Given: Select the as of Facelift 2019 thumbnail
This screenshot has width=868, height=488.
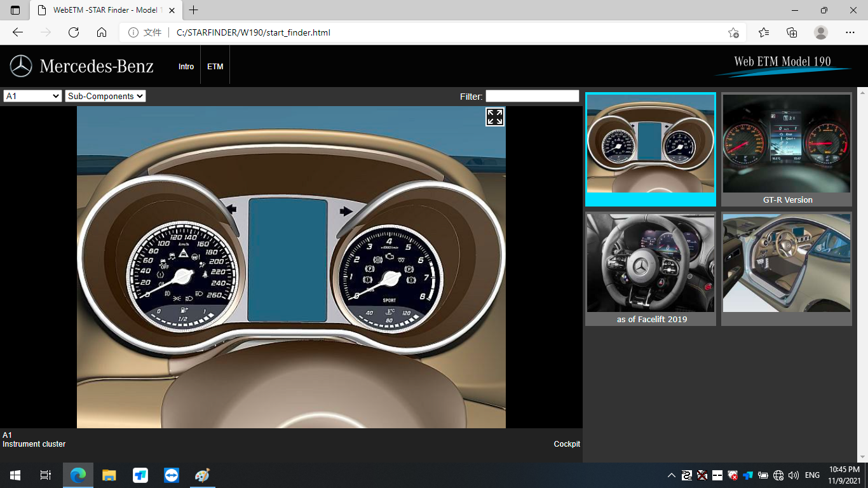Looking at the screenshot, I should pos(650,269).
